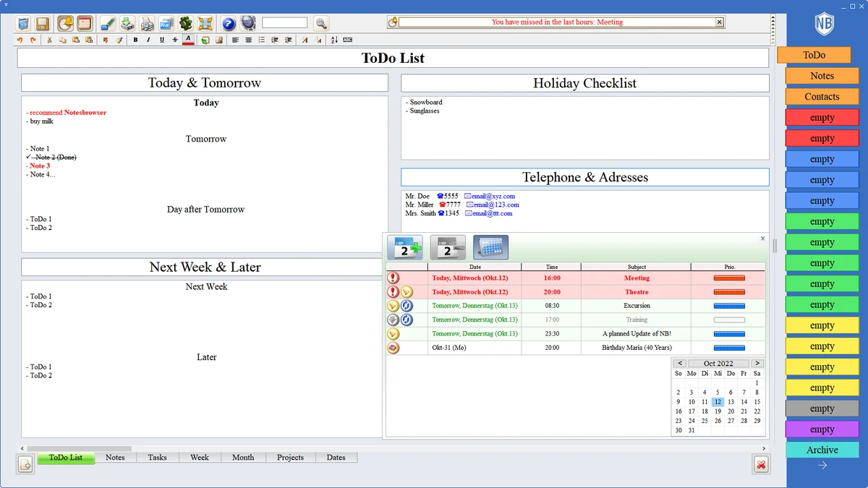Switch to the Projects bottom tab

pos(290,458)
